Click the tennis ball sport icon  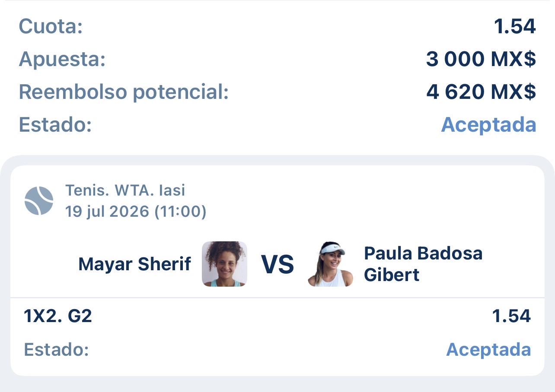coord(39,201)
